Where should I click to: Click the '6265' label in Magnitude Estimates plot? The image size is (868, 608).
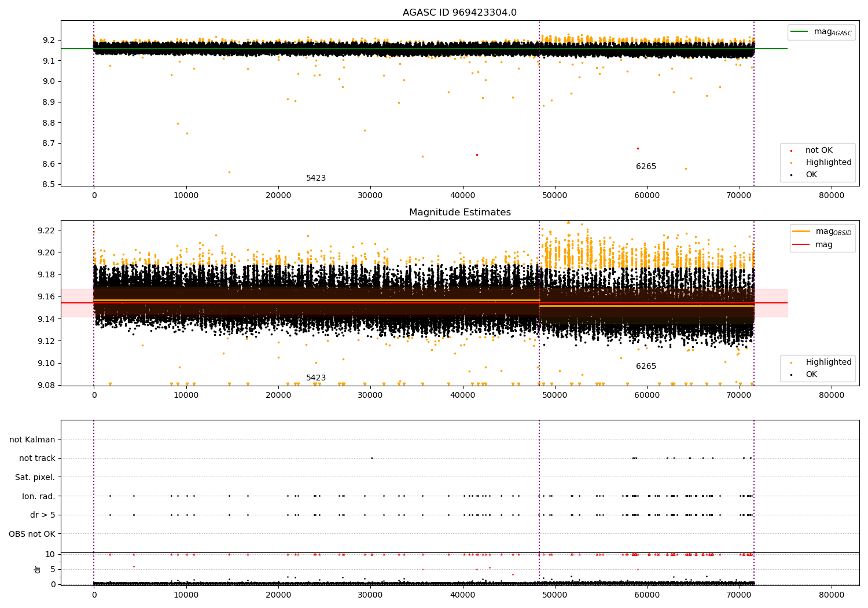646,367
